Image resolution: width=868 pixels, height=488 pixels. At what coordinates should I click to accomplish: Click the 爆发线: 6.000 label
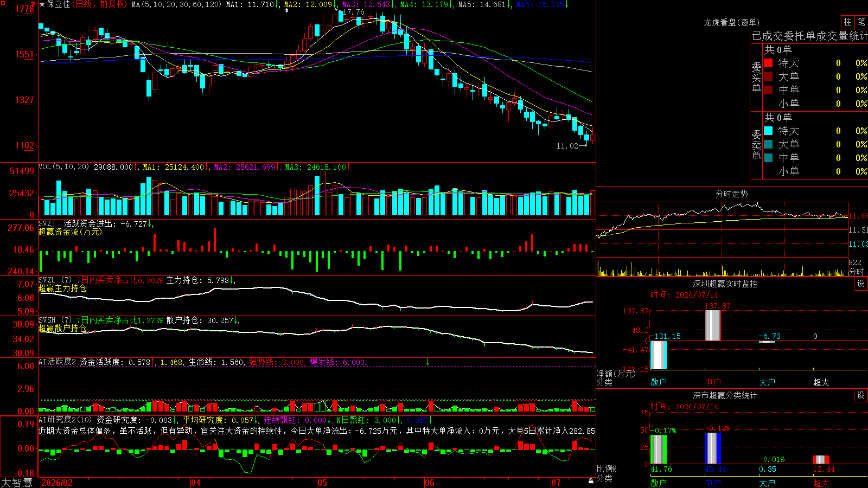click(x=338, y=362)
